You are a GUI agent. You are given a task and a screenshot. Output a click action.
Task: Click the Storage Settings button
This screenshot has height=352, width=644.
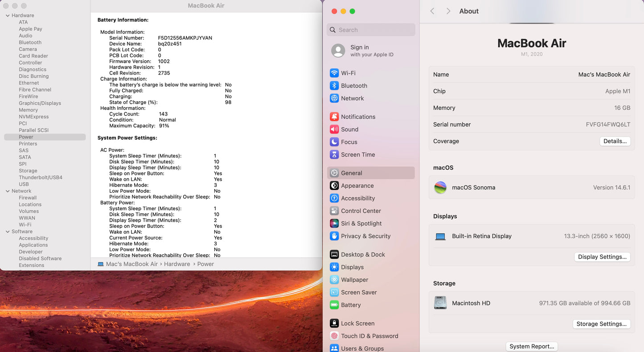[x=601, y=324]
